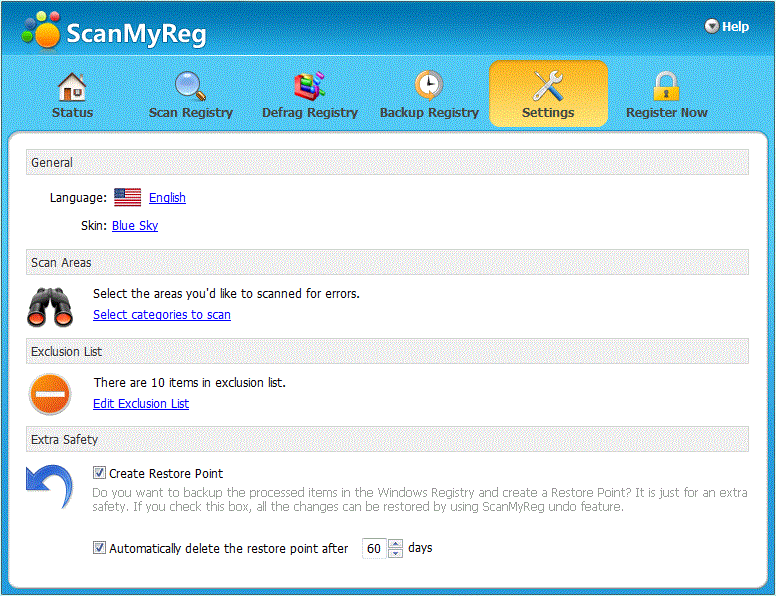Click the days field showing 60
Screen dimensions: 776x596
pos(375,548)
